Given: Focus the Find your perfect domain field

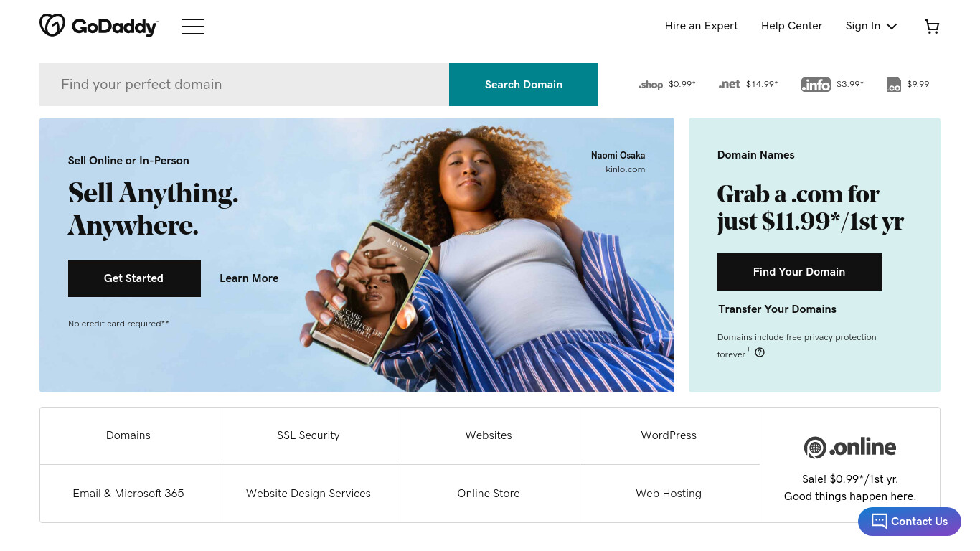Looking at the screenshot, I should tap(244, 85).
